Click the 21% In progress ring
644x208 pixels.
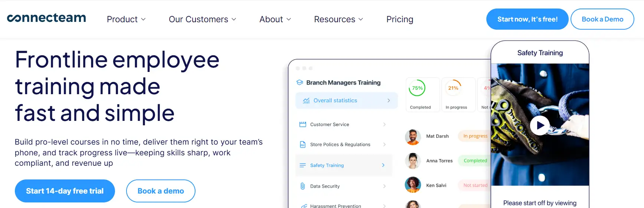(453, 88)
